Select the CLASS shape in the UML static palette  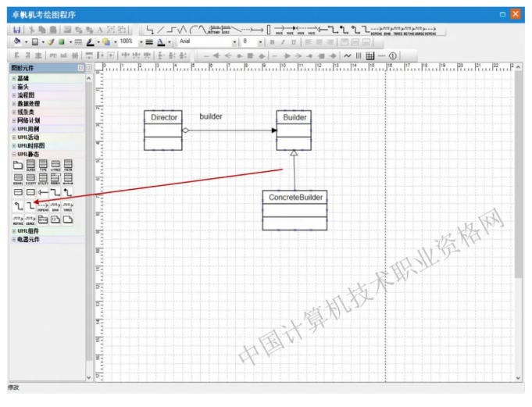30,165
